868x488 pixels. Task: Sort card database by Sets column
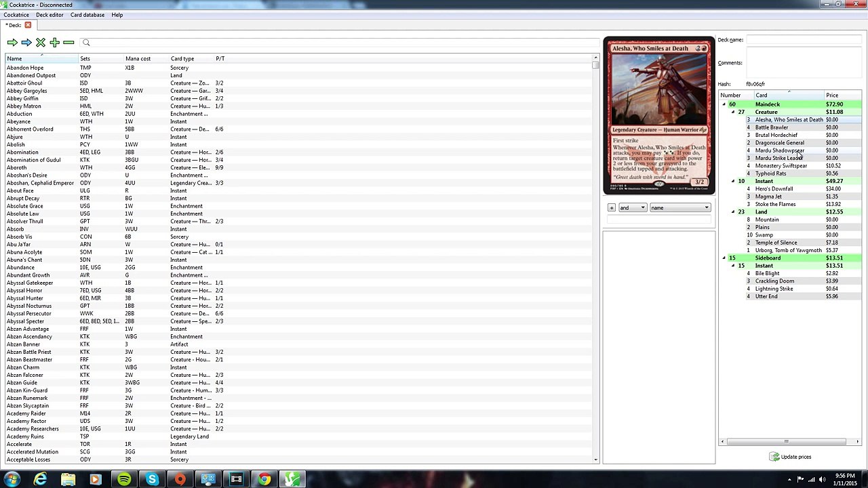[101, 59]
